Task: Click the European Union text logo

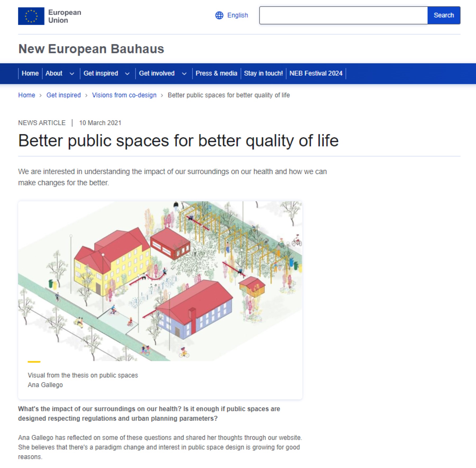Action: pyautogui.click(x=65, y=16)
